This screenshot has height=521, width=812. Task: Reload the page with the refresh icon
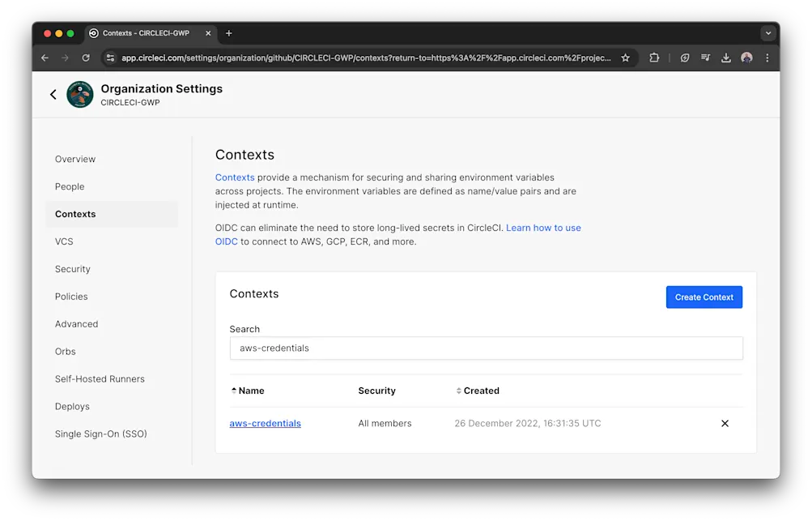[x=86, y=58]
